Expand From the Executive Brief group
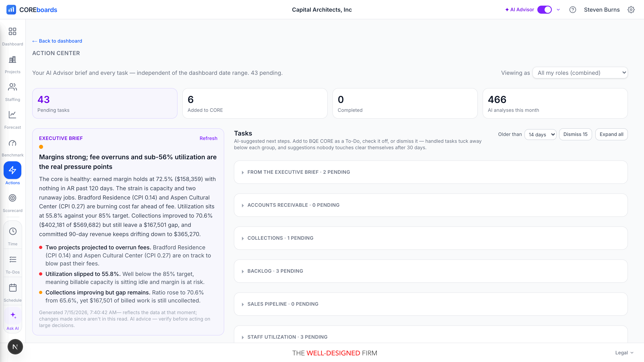Viewport: 644px width, 362px height. pos(431,172)
